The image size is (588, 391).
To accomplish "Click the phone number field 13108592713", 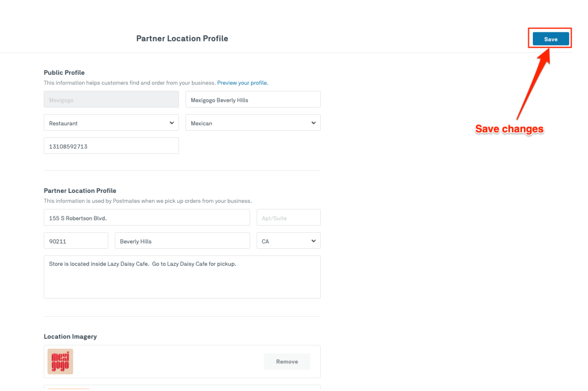I will click(x=111, y=146).
